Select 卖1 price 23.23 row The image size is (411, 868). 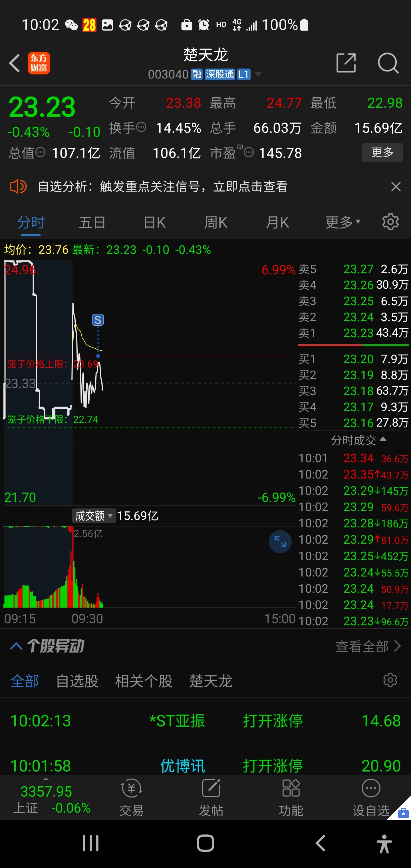pyautogui.click(x=353, y=333)
